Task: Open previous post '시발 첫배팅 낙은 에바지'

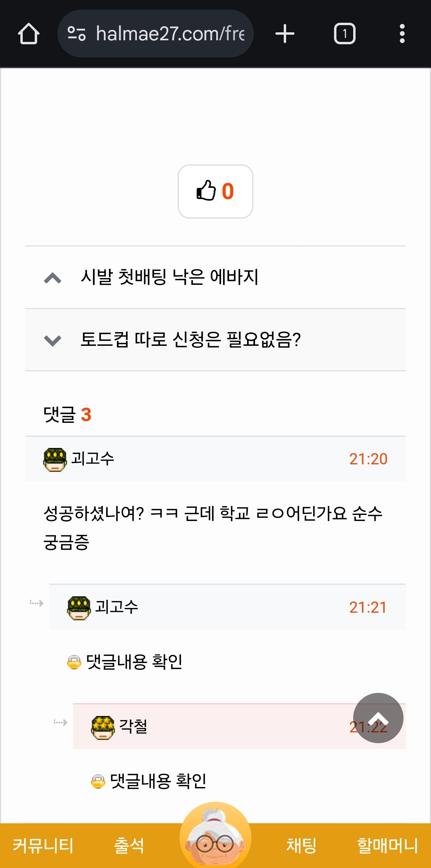Action: point(170,277)
